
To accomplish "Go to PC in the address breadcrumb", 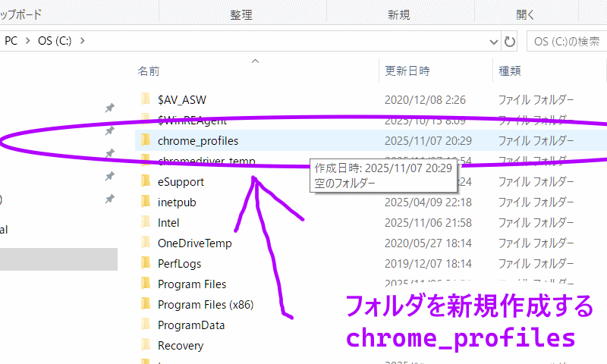I will tap(11, 40).
